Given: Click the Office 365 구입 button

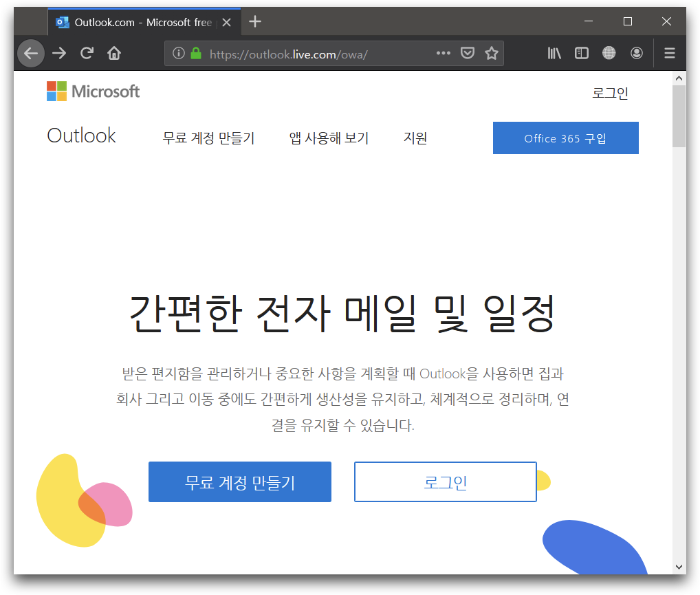Looking at the screenshot, I should coord(566,138).
